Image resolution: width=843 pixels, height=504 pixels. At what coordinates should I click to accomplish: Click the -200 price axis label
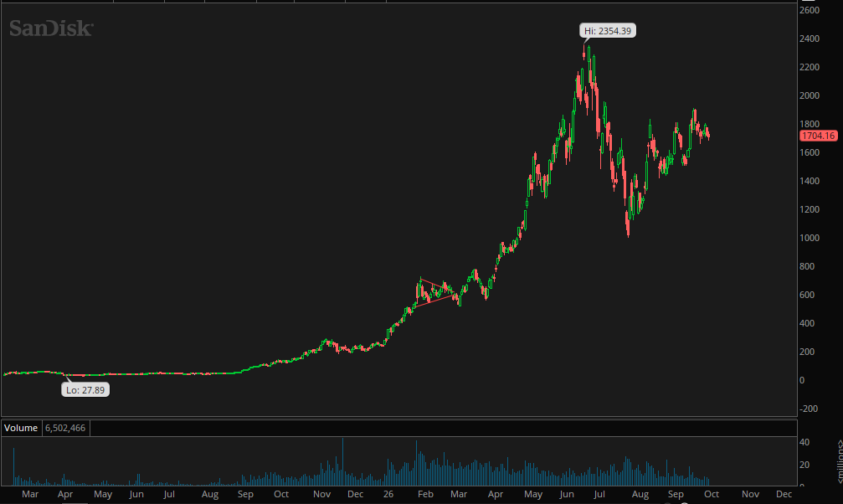[809, 409]
